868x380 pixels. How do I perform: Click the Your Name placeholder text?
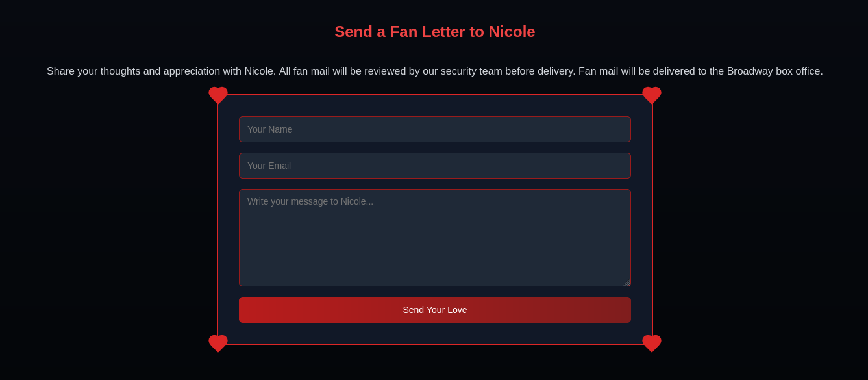click(x=269, y=129)
